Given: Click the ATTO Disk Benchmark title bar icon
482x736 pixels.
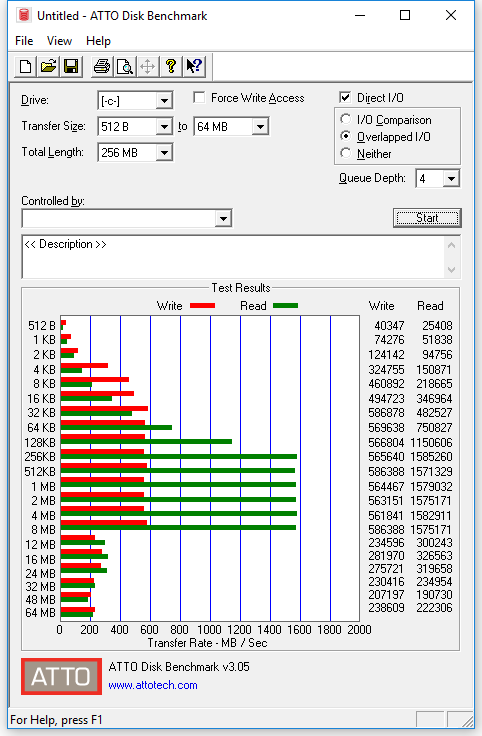Looking at the screenshot, I should click(x=23, y=15).
